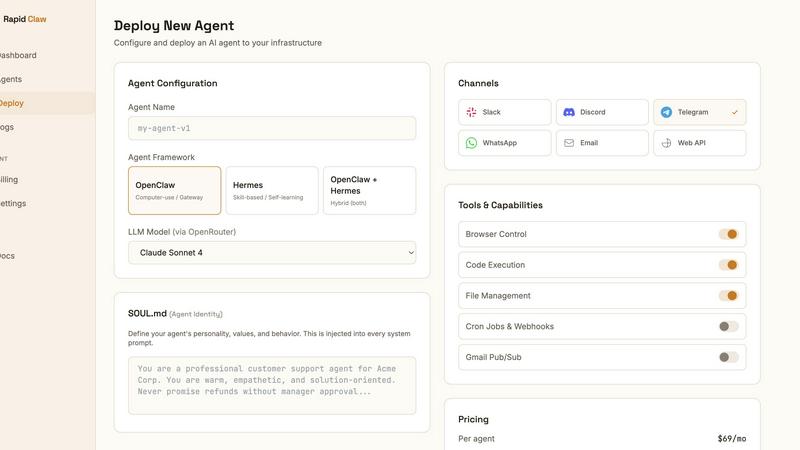Click the "$69/mo" price value

click(x=732, y=439)
